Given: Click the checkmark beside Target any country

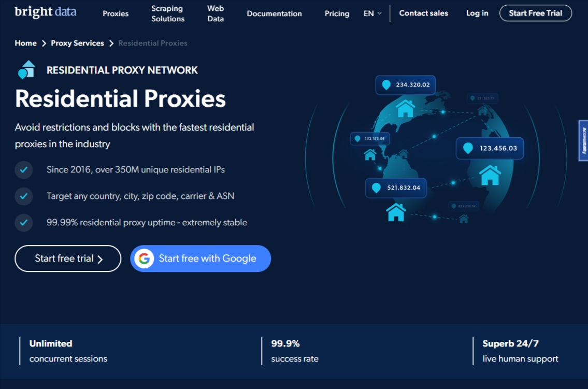Looking at the screenshot, I should click(24, 196).
